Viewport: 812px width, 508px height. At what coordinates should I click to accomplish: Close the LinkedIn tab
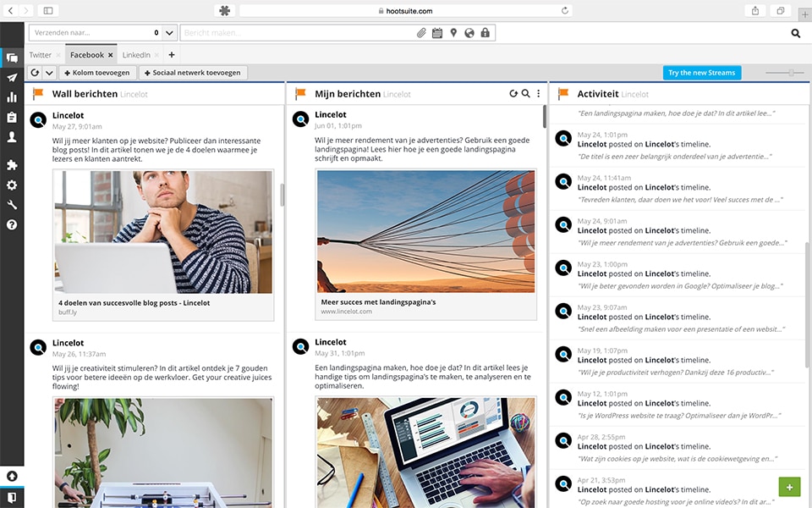tap(156, 55)
